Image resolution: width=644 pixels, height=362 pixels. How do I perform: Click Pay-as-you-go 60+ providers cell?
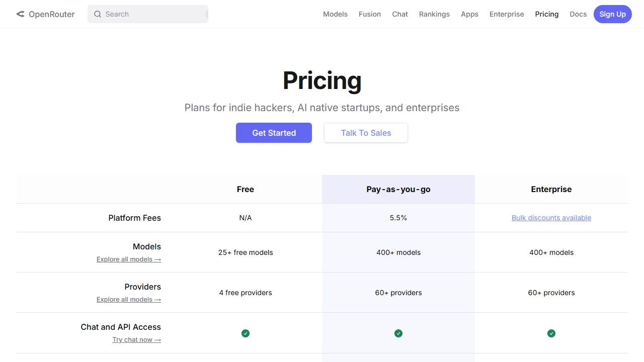click(398, 293)
